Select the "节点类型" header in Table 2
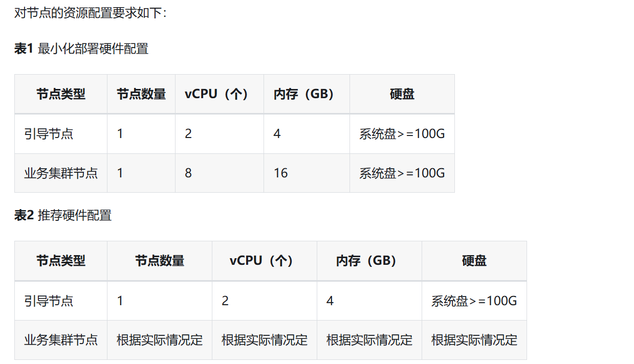 (61, 261)
